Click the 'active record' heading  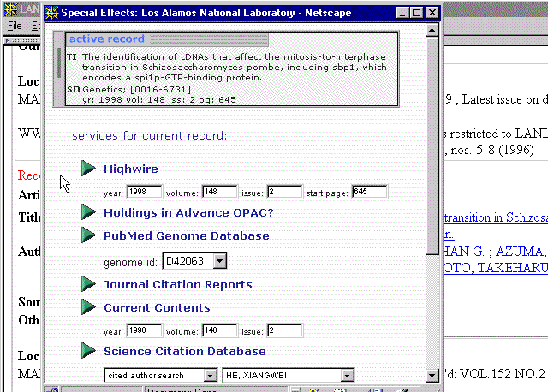click(107, 39)
